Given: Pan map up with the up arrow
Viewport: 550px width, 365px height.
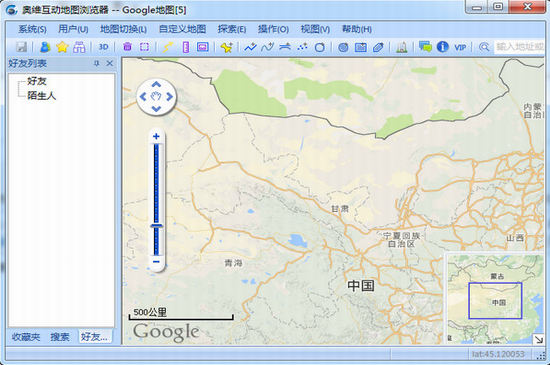Looking at the screenshot, I should point(156,84).
